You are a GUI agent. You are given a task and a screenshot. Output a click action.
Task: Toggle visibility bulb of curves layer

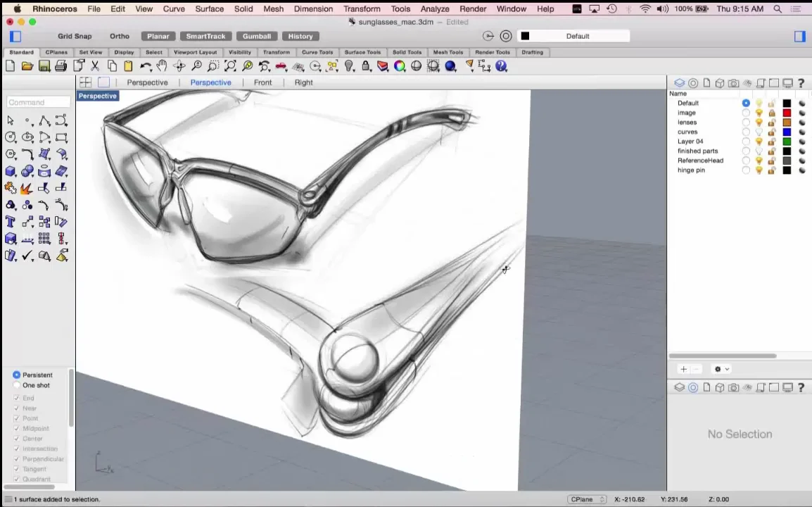tap(759, 132)
